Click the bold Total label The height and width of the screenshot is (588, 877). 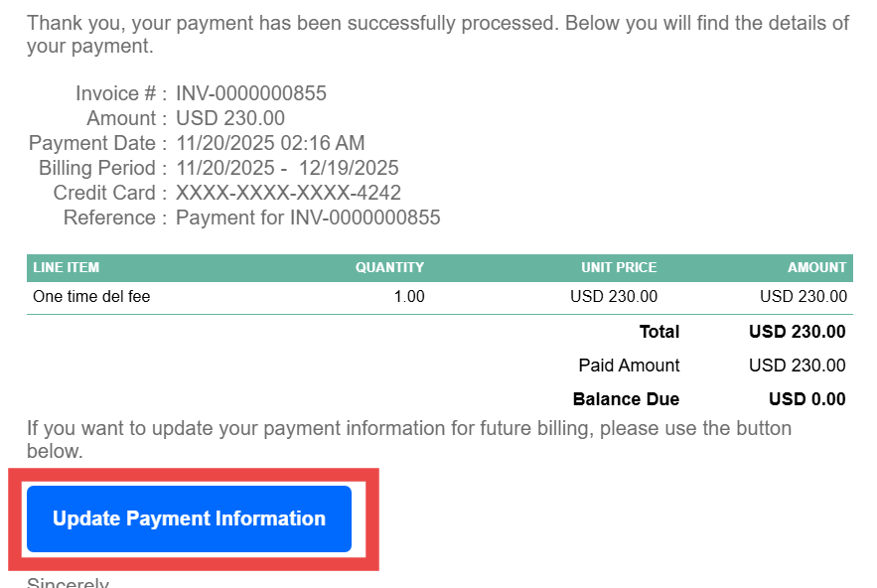659,332
